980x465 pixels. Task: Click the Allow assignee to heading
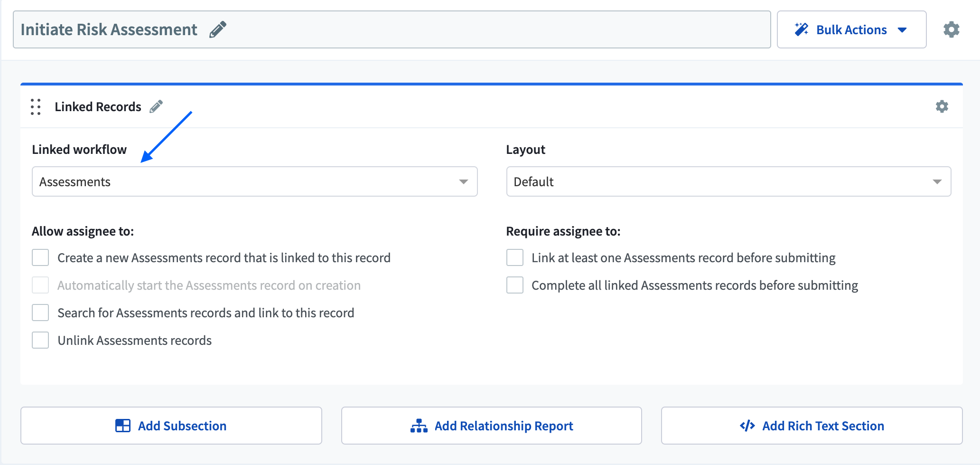click(x=83, y=231)
